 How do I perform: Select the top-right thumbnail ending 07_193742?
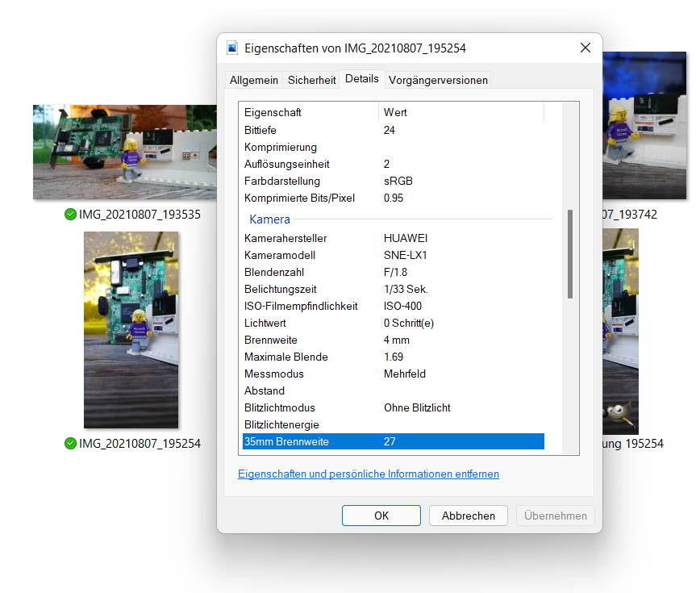(644, 126)
